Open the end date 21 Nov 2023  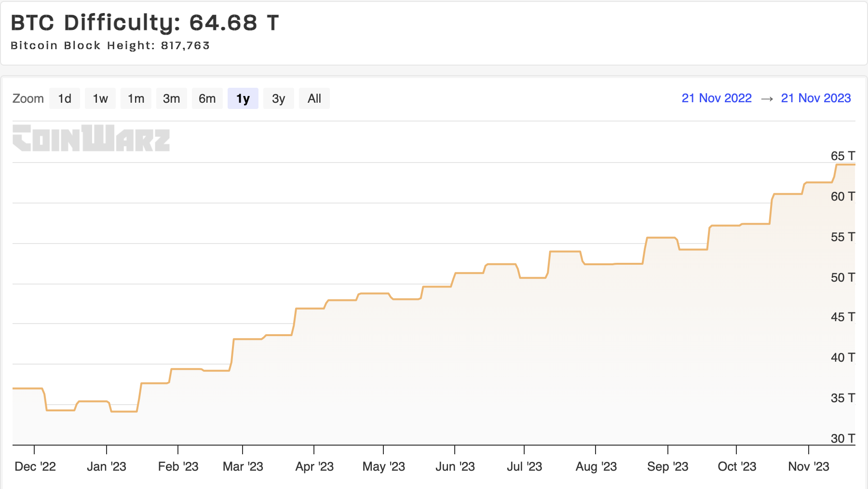816,98
